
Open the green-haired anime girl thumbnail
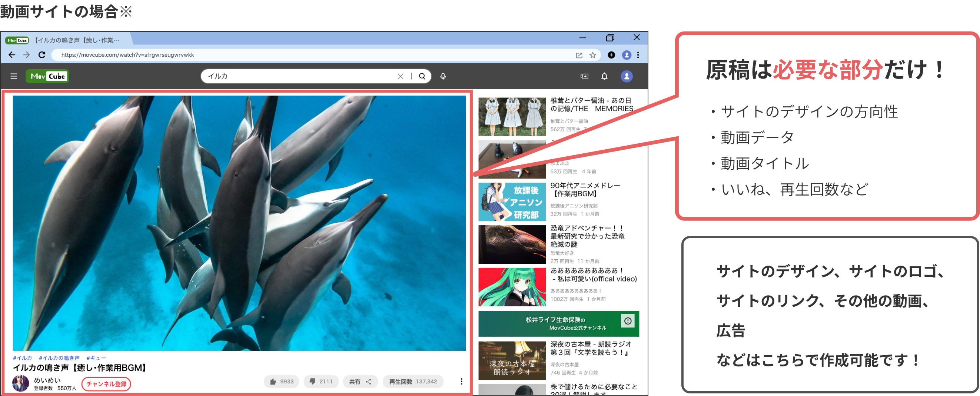[512, 287]
